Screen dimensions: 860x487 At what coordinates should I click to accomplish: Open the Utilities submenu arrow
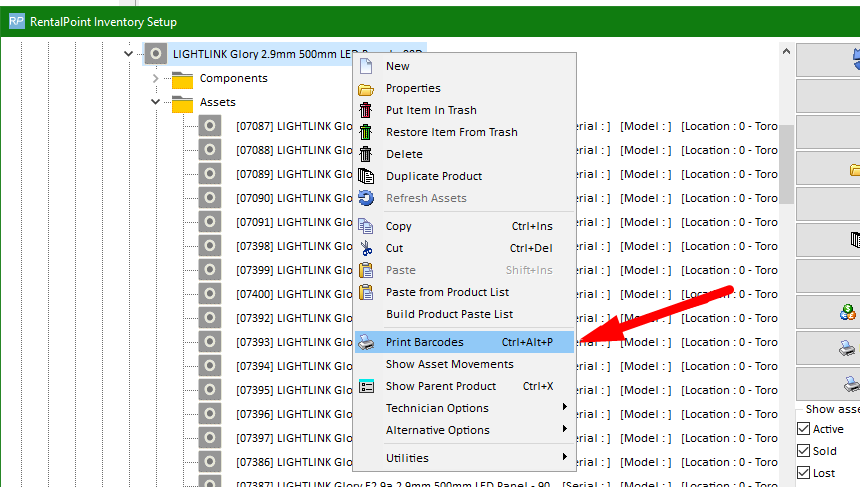pos(564,457)
